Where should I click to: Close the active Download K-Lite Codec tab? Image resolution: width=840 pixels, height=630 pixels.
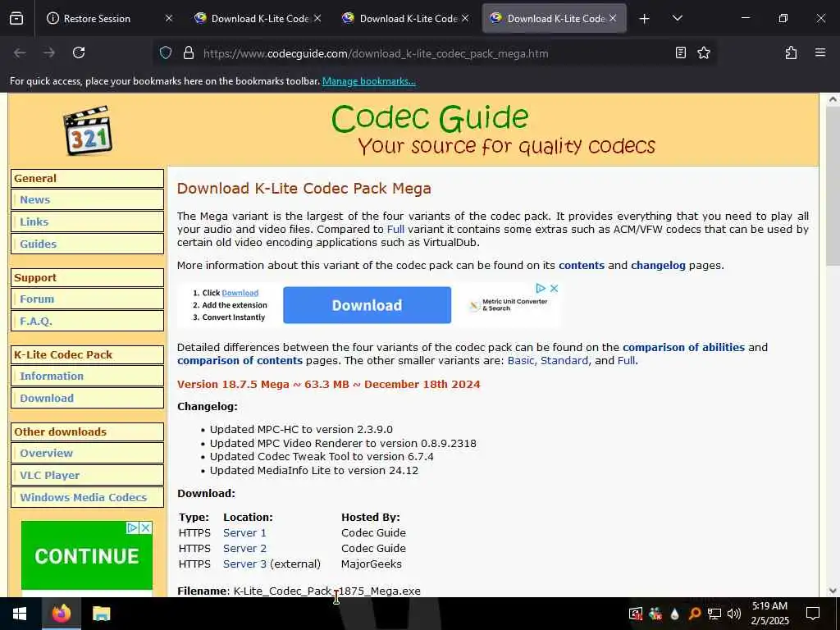tap(613, 18)
